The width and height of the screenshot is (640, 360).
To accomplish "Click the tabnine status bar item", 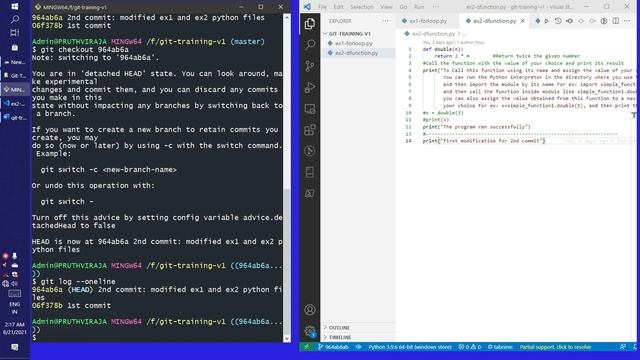I will 500,347.
